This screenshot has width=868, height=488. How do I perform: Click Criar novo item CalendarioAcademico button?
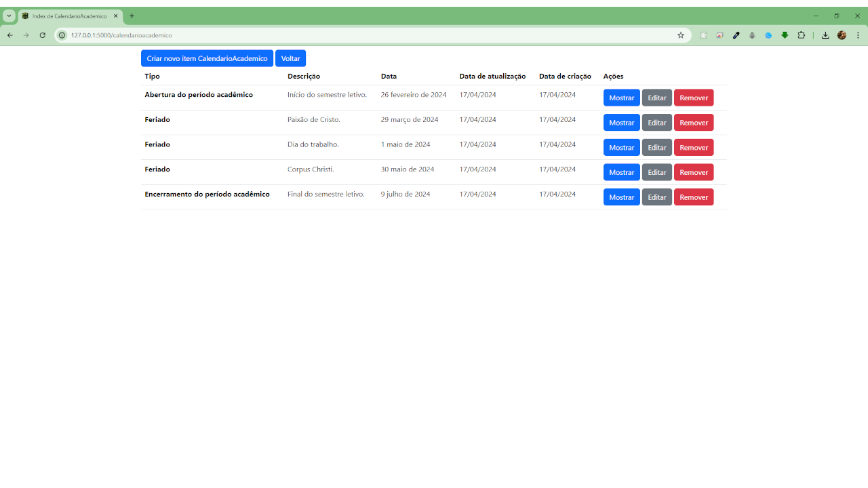click(x=207, y=58)
